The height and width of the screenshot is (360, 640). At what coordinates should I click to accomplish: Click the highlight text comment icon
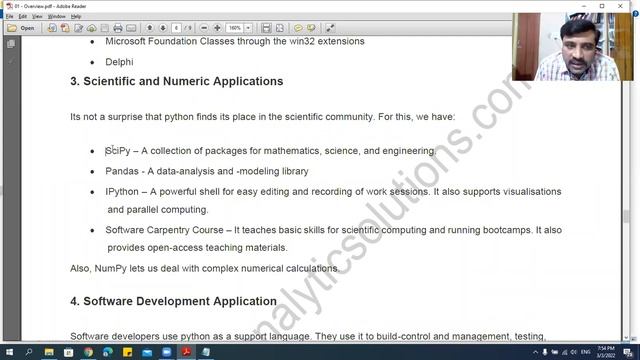point(311,28)
